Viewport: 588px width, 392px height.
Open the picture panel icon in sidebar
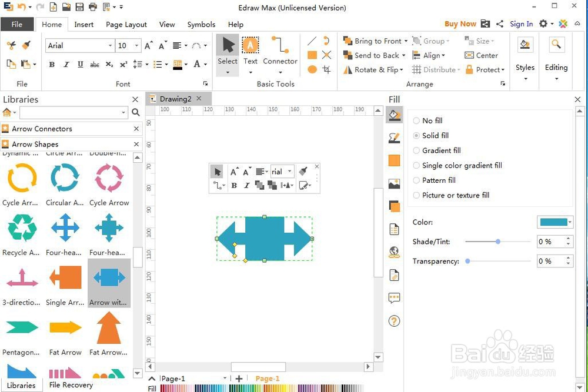point(394,183)
